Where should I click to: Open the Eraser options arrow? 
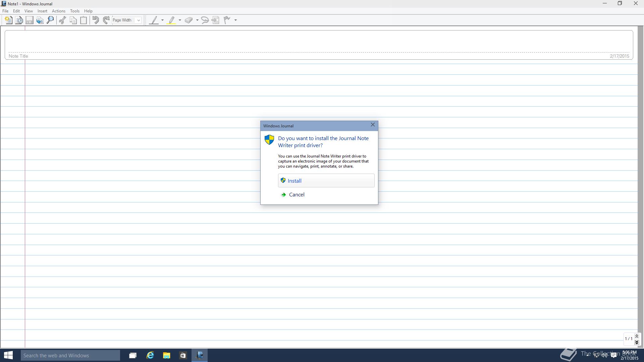pyautogui.click(x=197, y=20)
